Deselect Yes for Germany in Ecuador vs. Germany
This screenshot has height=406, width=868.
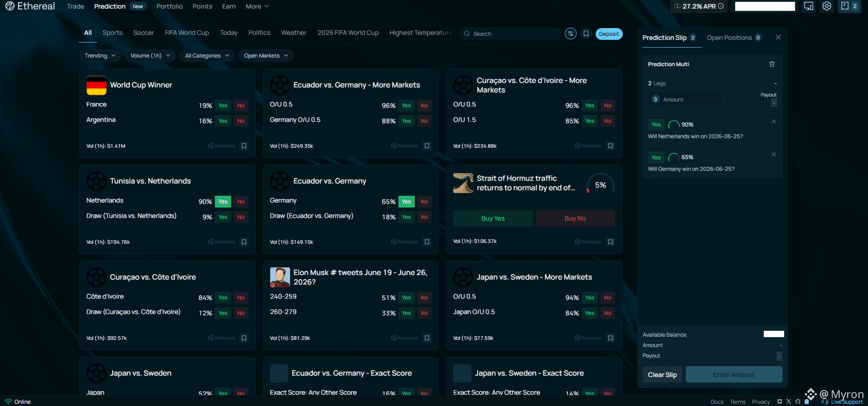pyautogui.click(x=407, y=202)
